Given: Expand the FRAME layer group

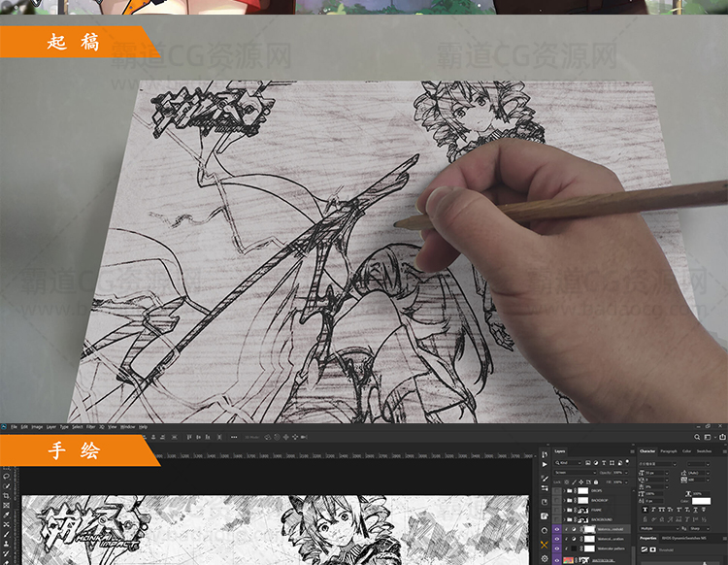Looking at the screenshot, I should click(565, 511).
